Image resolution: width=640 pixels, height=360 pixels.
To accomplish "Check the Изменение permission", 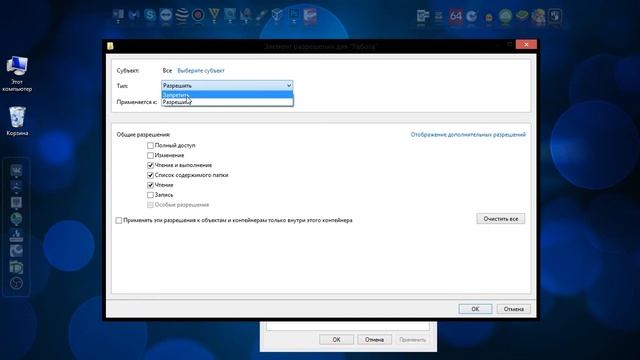I will pos(150,156).
